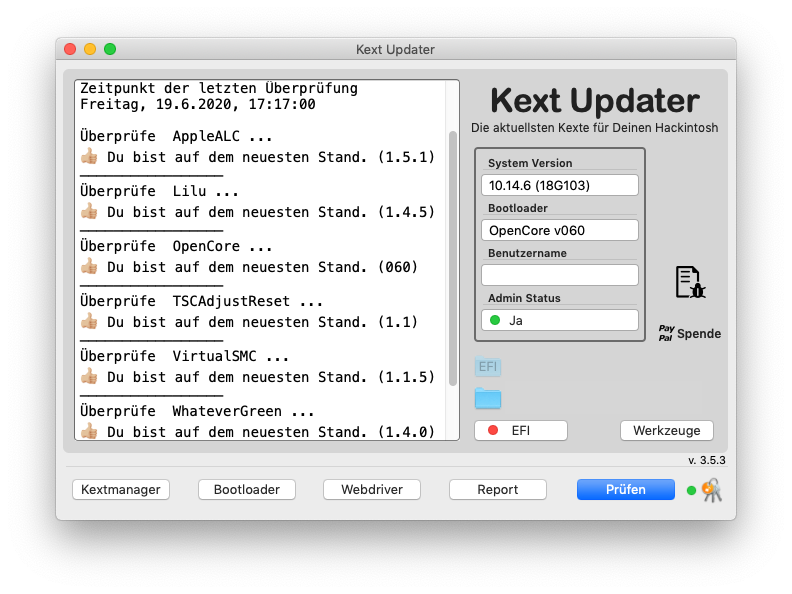The height and width of the screenshot is (594, 792).
Task: Click thumbs-up icon in VirtualSMC result
Action: tap(89, 376)
